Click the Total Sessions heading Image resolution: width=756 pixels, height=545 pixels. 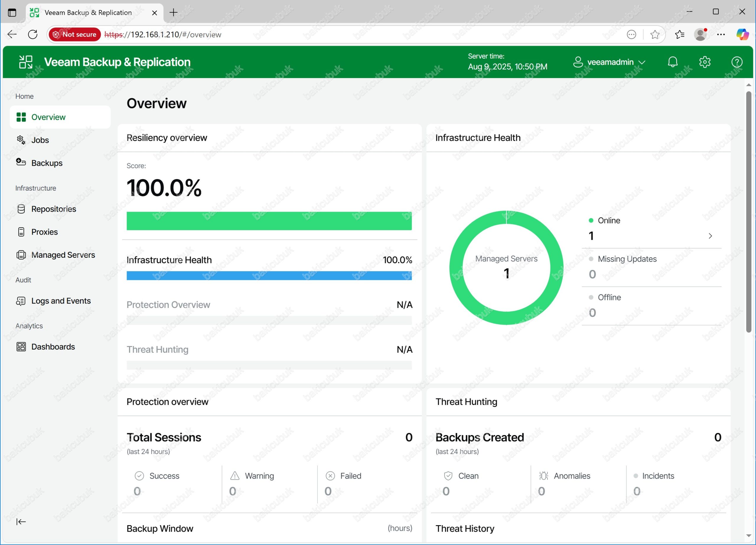pos(164,437)
